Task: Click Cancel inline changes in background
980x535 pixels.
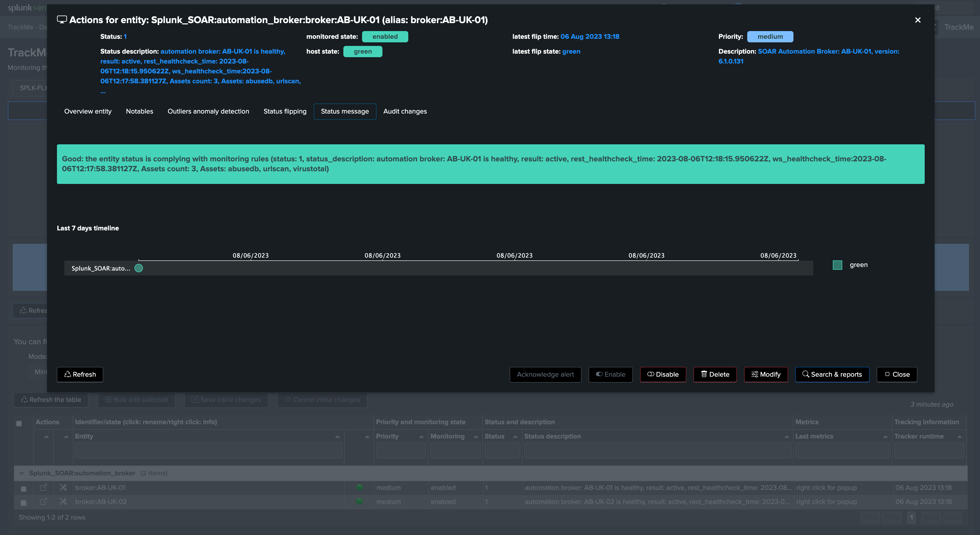Action: click(x=322, y=400)
